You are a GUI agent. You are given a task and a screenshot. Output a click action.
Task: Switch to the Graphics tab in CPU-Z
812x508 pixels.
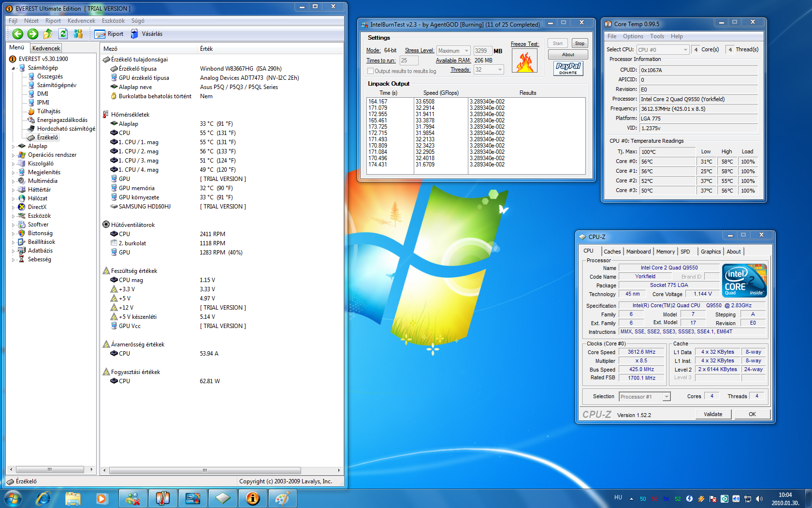tap(710, 252)
